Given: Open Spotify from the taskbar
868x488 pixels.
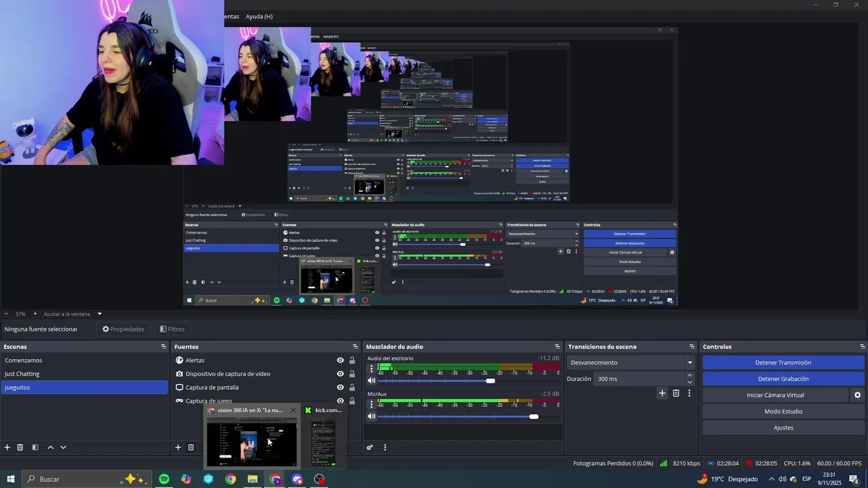Looking at the screenshot, I should click(x=164, y=479).
